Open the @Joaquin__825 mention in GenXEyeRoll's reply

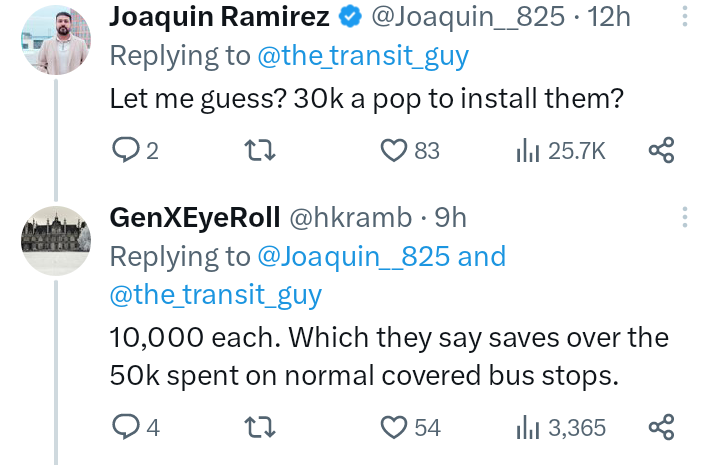[354, 257]
